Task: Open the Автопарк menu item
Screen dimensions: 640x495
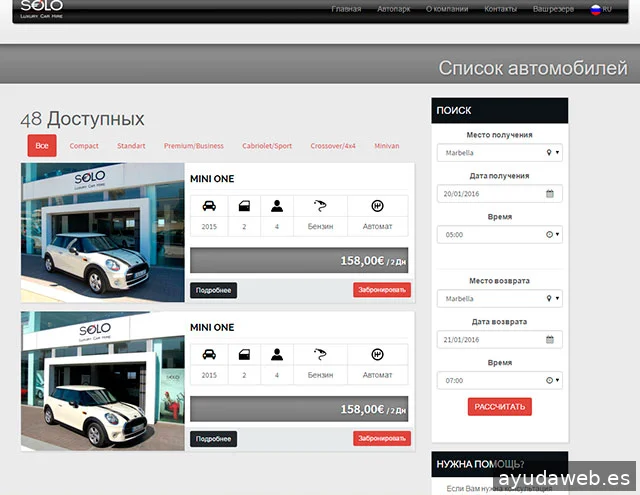Action: pos(393,9)
